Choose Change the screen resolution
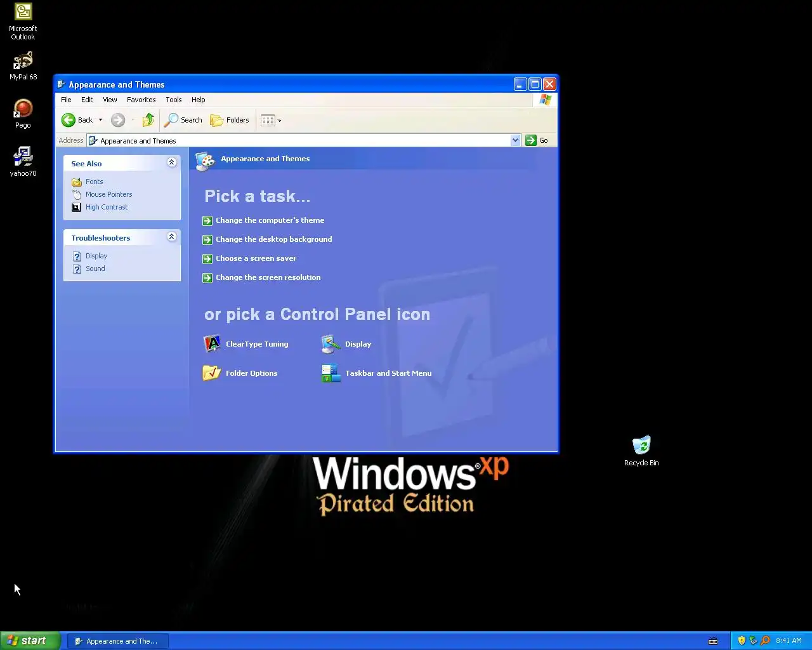 [x=268, y=277]
